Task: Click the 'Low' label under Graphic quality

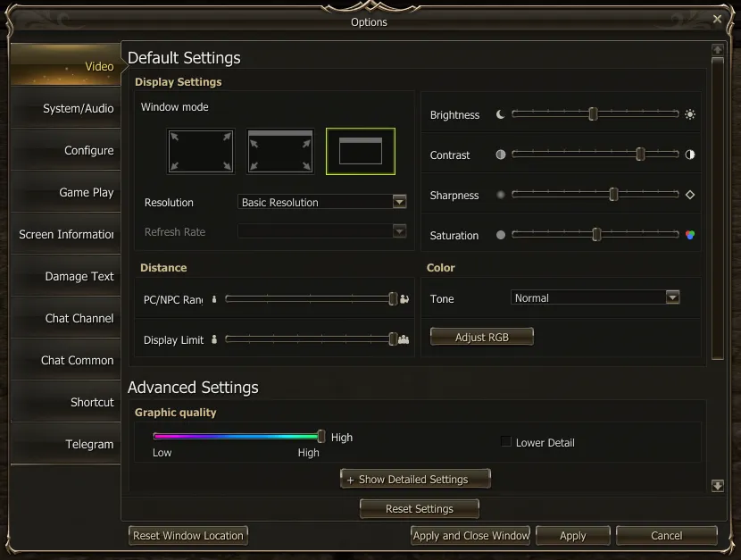Action: click(x=162, y=453)
